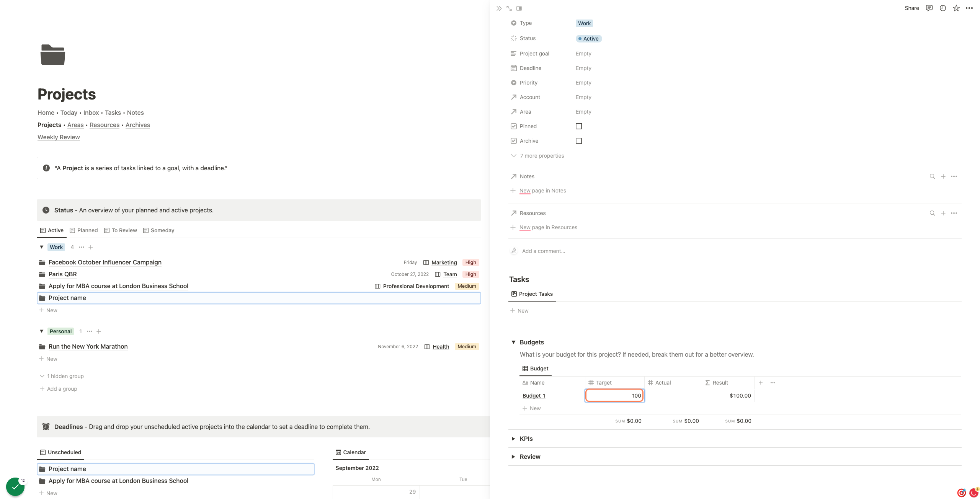The height and width of the screenshot is (499, 980).
Task: Tick the Pinned checkbox
Action: pos(579,126)
